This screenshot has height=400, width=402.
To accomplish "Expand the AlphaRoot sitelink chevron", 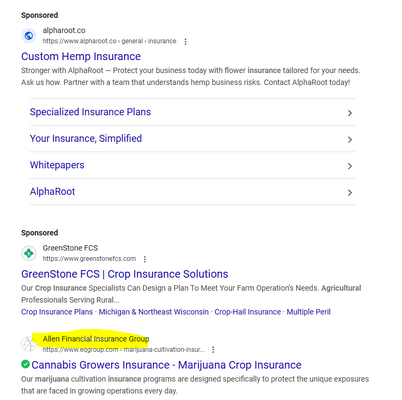I will 350,192.
